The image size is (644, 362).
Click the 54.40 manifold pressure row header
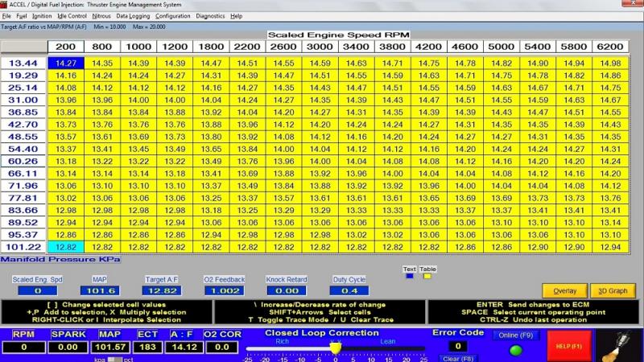[23, 149]
